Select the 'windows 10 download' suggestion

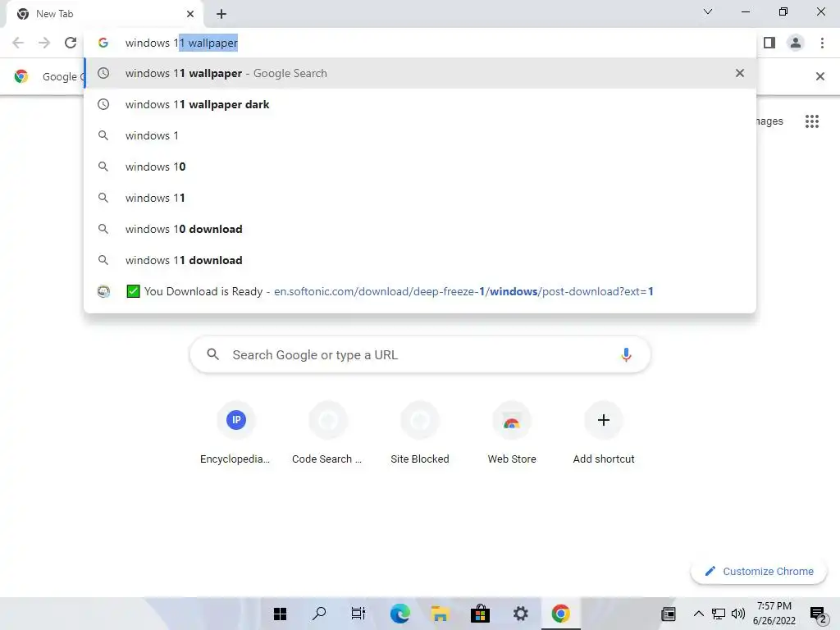tap(420, 229)
